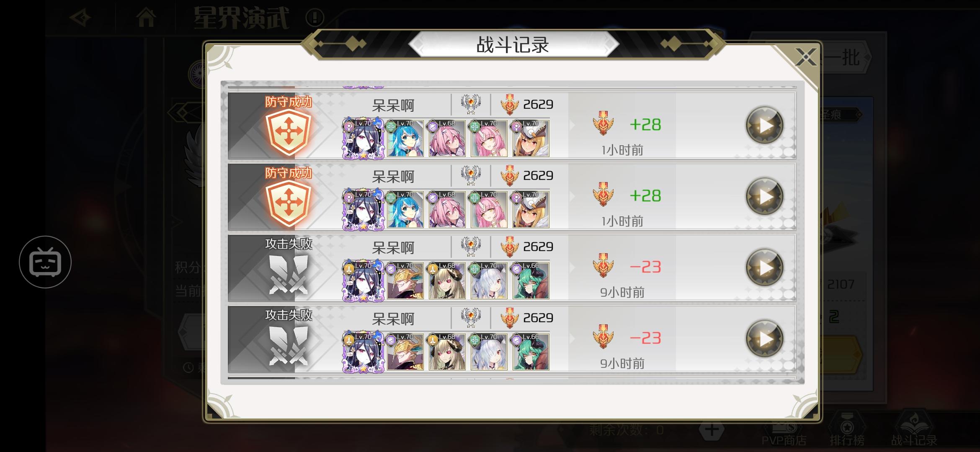Play replay of last 攻击失败 record
This screenshot has width=980, height=452.
[x=765, y=339]
